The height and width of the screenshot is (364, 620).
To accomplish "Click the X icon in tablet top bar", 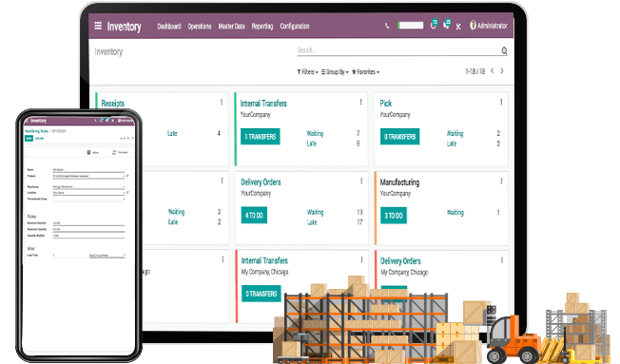I will pyautogui.click(x=458, y=27).
